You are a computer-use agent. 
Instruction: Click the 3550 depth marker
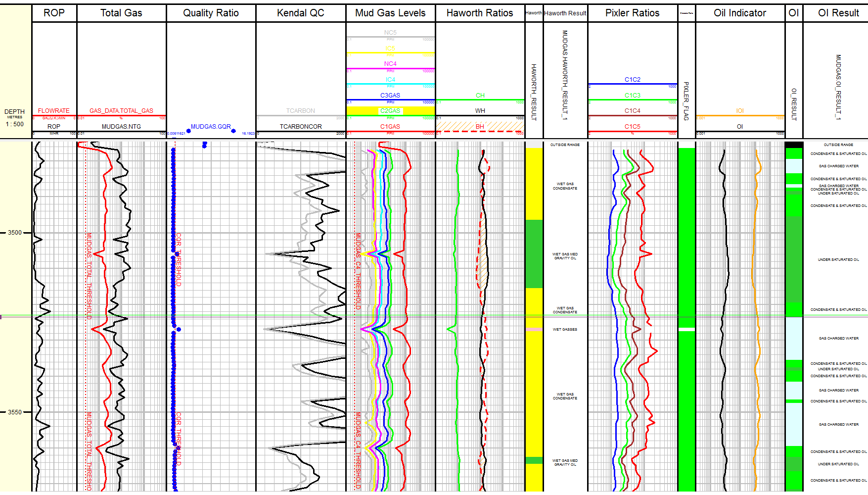pos(15,412)
